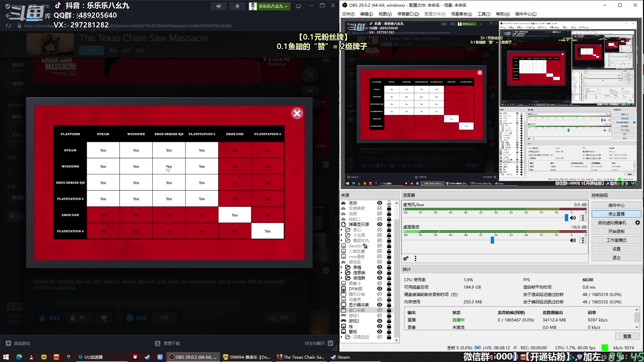Open Steam notifications bell
The height and width of the screenshot is (362, 644).
click(237, 6)
